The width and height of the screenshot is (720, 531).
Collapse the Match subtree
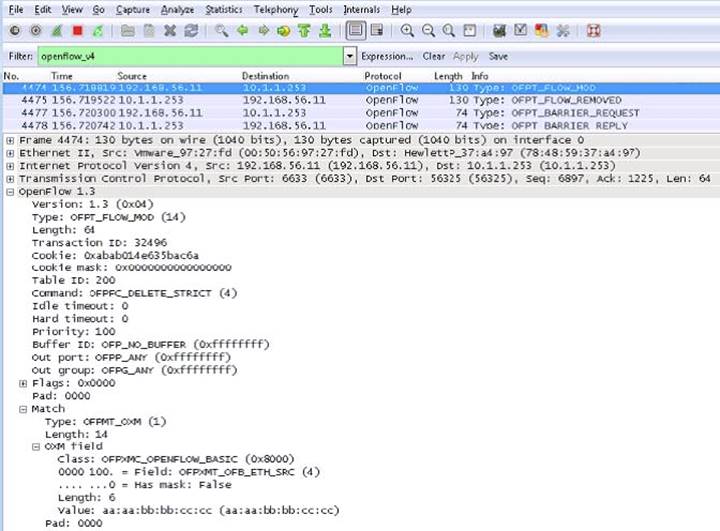23,409
